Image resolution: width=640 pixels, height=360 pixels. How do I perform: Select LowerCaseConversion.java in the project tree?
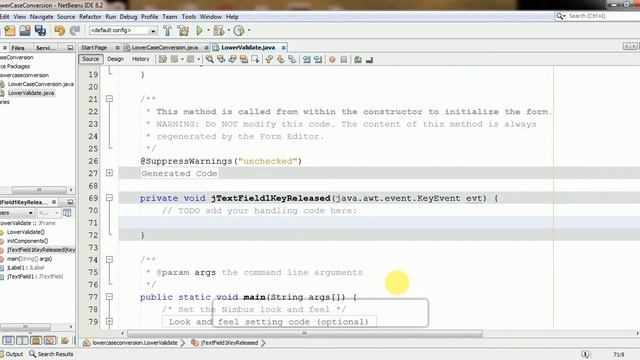click(x=40, y=84)
